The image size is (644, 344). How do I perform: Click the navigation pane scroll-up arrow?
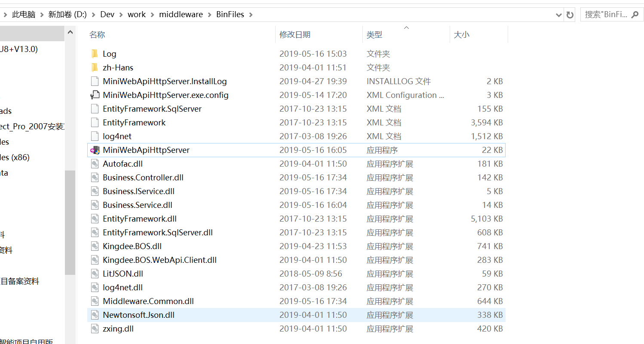coord(70,33)
